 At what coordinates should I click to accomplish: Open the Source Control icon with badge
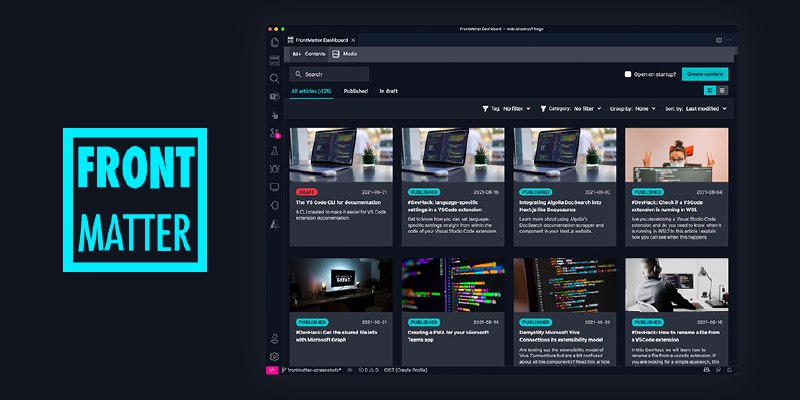[274, 132]
